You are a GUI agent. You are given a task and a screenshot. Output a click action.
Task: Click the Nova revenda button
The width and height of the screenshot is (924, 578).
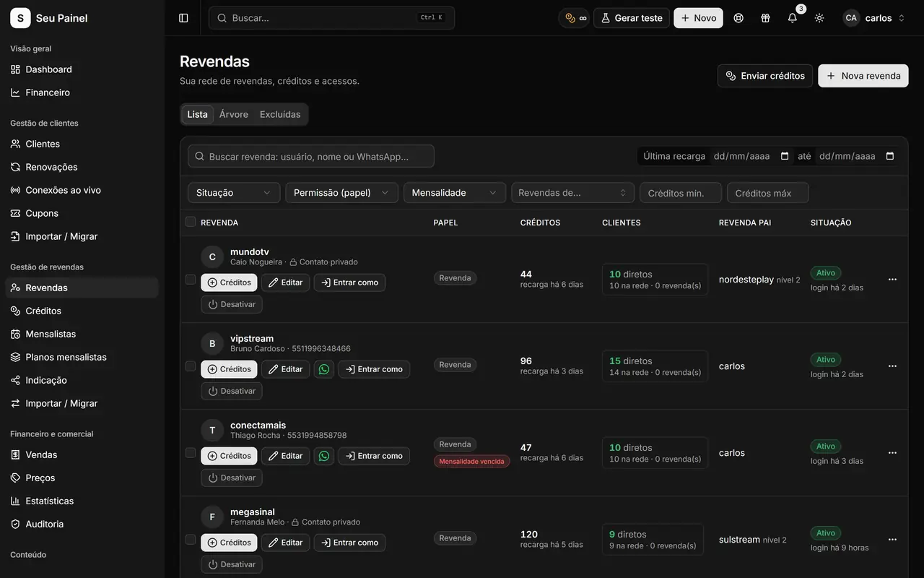[x=863, y=76]
